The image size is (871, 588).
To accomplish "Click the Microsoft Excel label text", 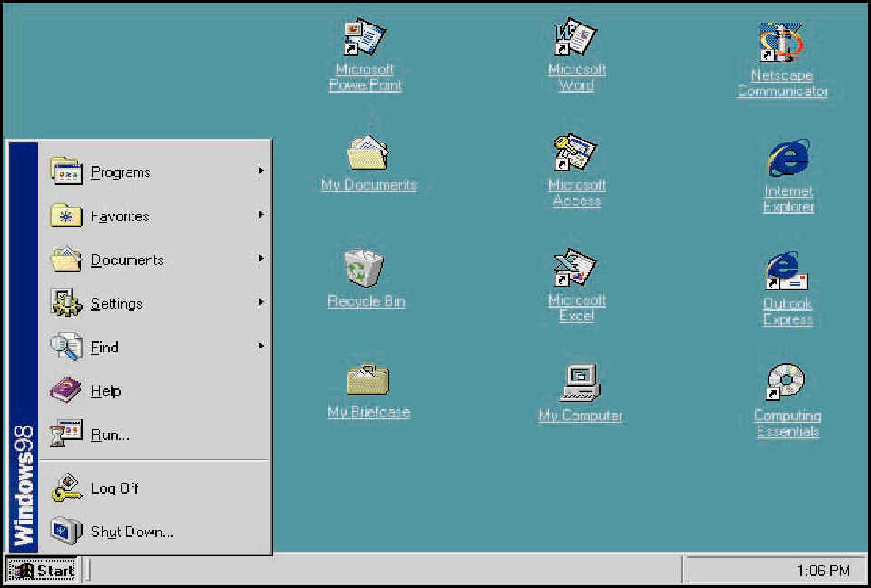I will coord(577,308).
